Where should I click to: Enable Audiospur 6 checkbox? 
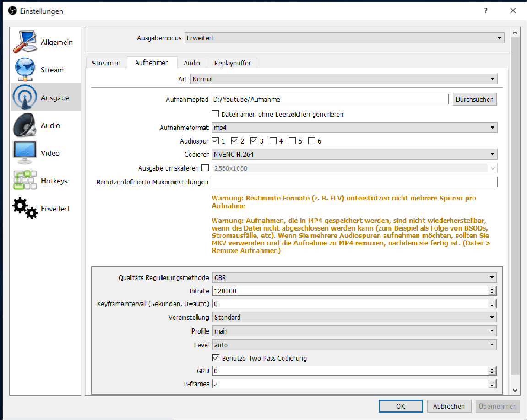(311, 140)
